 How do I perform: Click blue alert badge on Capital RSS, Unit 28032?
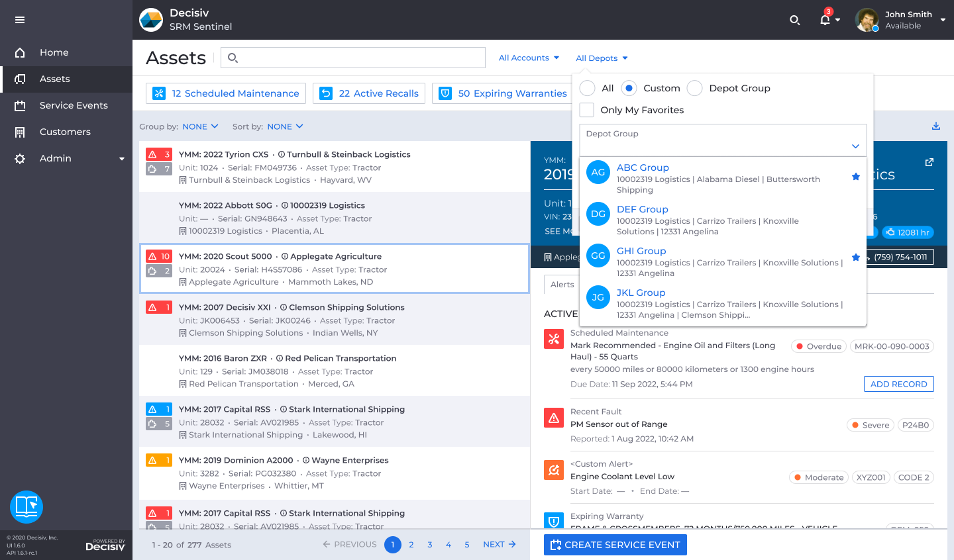[159, 409]
